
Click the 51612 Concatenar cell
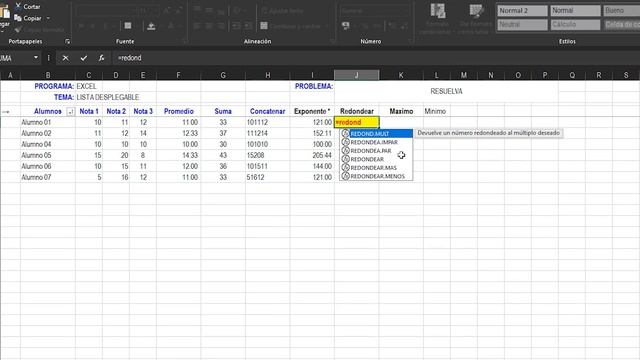click(x=268, y=177)
